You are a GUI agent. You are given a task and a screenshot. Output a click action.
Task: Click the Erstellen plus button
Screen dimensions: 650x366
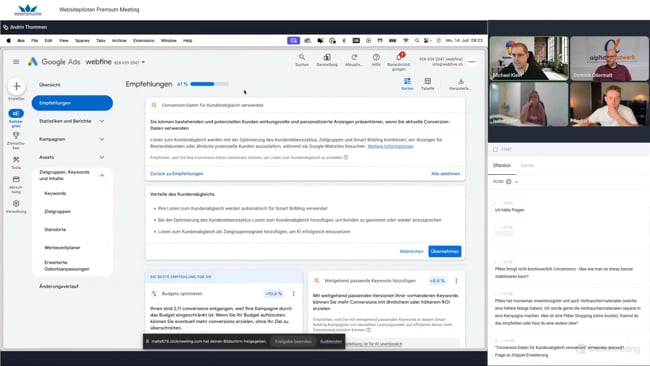pyautogui.click(x=16, y=86)
